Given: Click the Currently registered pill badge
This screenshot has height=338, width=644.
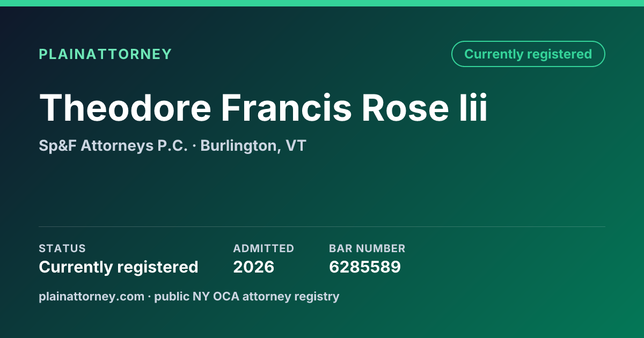Looking at the screenshot, I should click(528, 54).
